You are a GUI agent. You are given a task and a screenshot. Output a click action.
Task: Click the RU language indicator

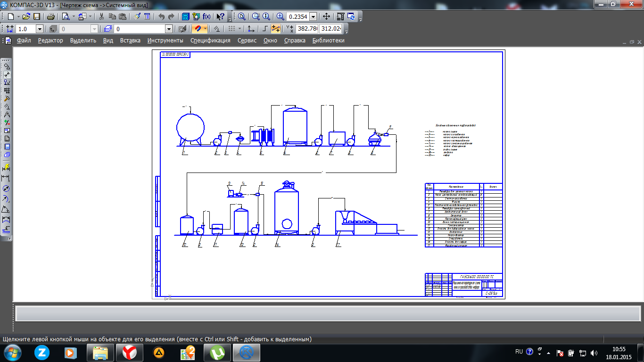click(x=519, y=352)
